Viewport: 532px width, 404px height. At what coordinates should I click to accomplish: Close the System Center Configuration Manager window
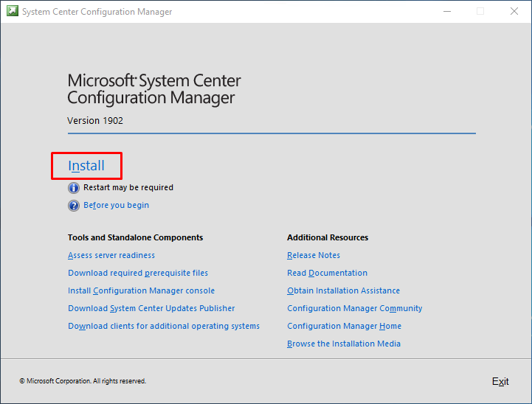click(514, 11)
